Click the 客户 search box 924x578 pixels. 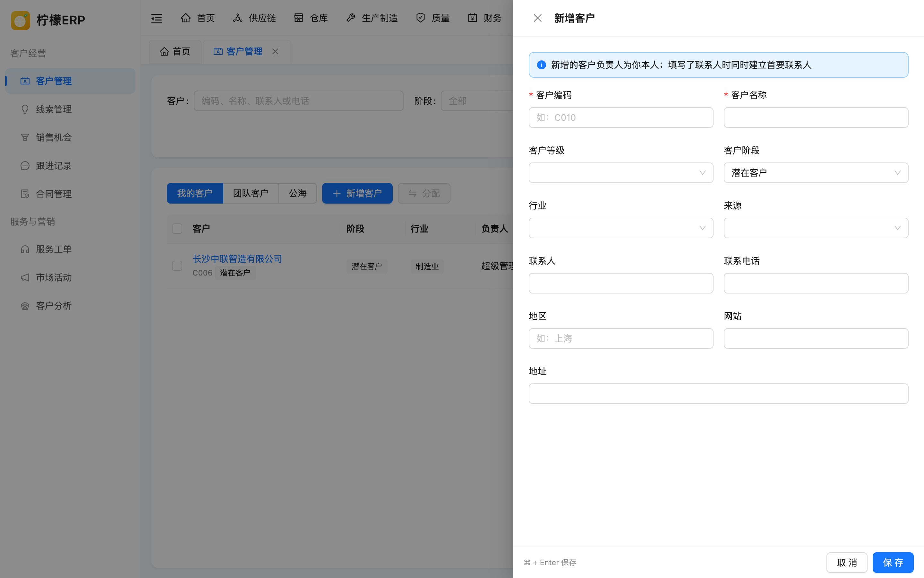[298, 101]
